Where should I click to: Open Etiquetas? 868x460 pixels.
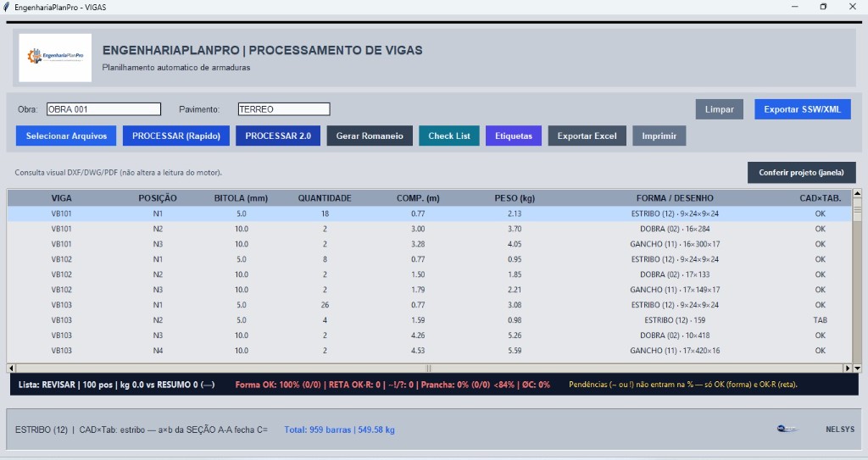pyautogui.click(x=514, y=136)
